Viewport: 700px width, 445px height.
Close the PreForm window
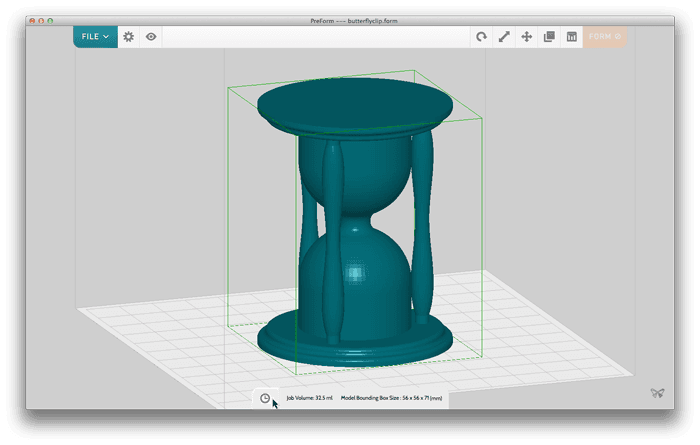pos(32,20)
